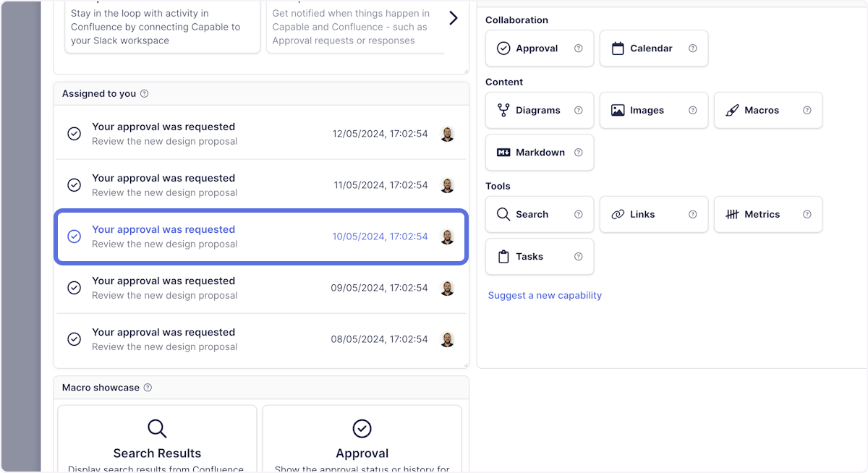Click the Approval capability checkmark icon
Viewport: 868px width, 473px height.
coord(503,48)
